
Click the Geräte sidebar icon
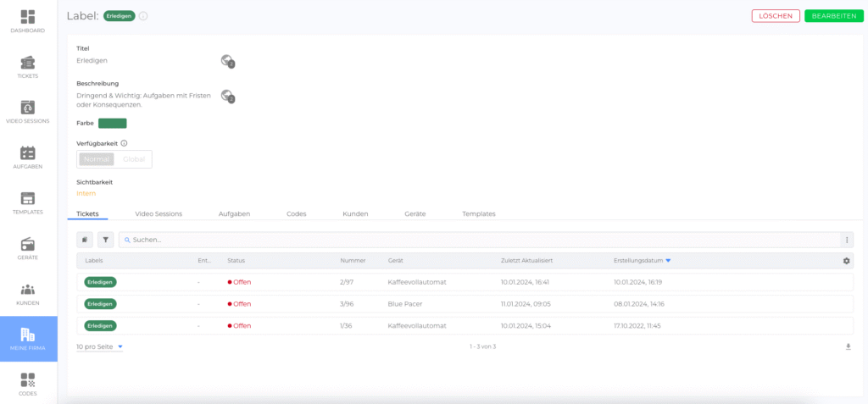(x=28, y=248)
